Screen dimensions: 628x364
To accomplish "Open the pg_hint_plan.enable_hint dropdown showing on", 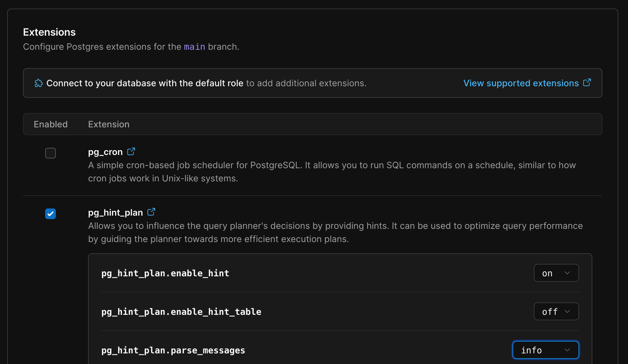I will pos(556,273).
